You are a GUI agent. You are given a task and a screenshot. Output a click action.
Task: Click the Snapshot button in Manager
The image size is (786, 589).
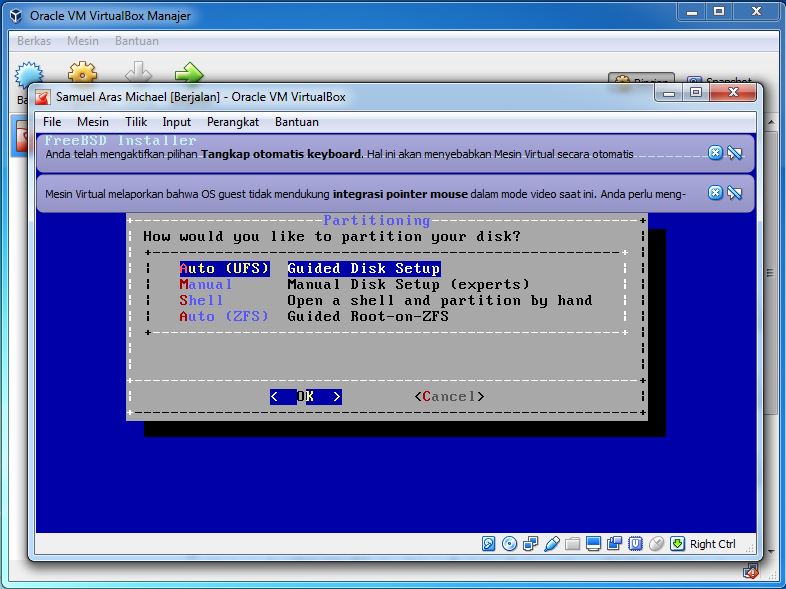[x=718, y=80]
